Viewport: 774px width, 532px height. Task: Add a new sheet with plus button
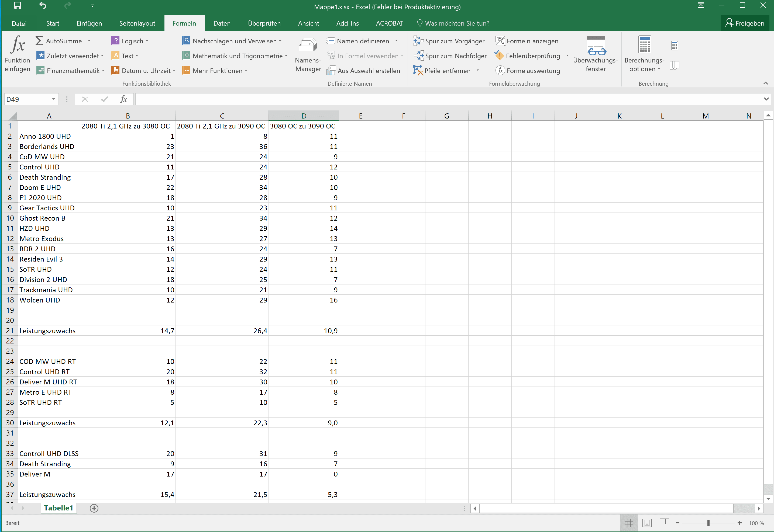[x=94, y=508]
